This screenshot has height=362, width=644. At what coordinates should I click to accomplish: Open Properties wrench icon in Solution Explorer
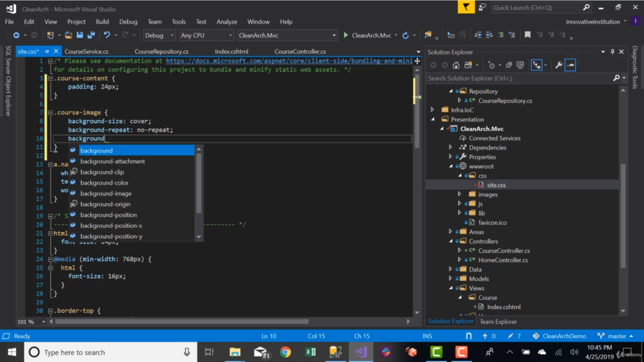coord(559,65)
